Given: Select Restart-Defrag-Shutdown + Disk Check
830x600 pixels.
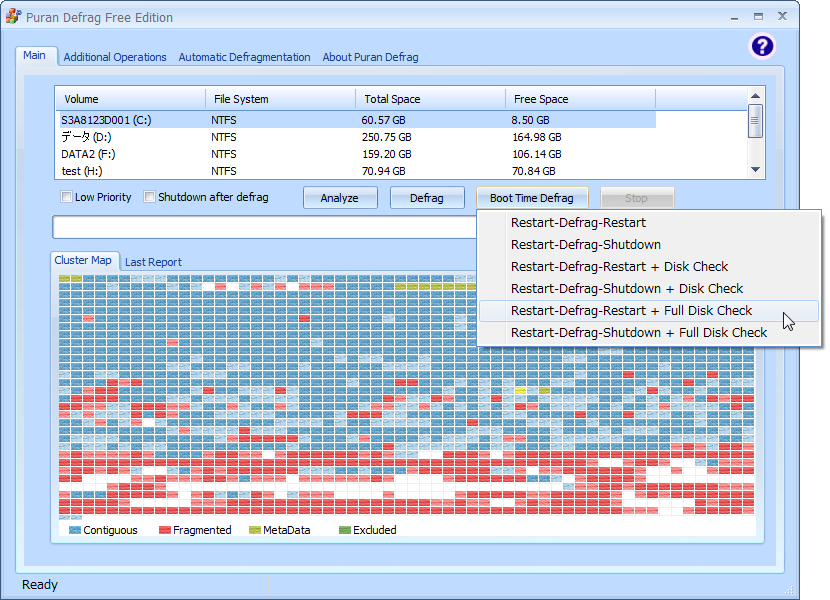Looking at the screenshot, I should point(649,289).
